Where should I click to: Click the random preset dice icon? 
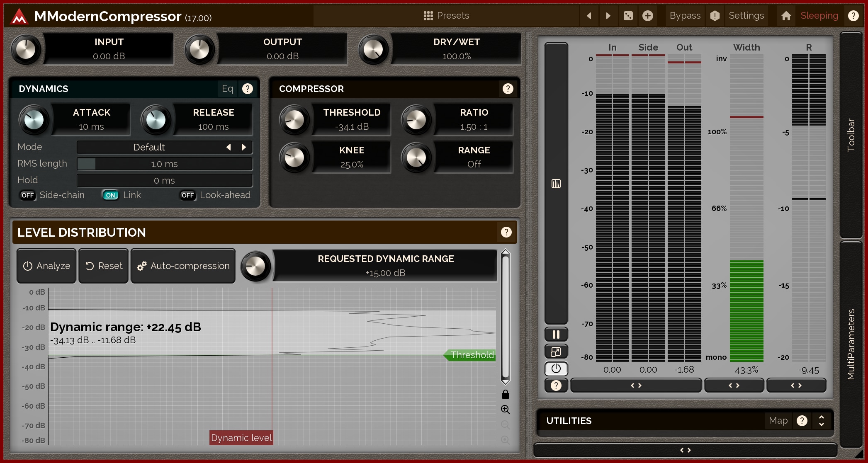tap(628, 16)
